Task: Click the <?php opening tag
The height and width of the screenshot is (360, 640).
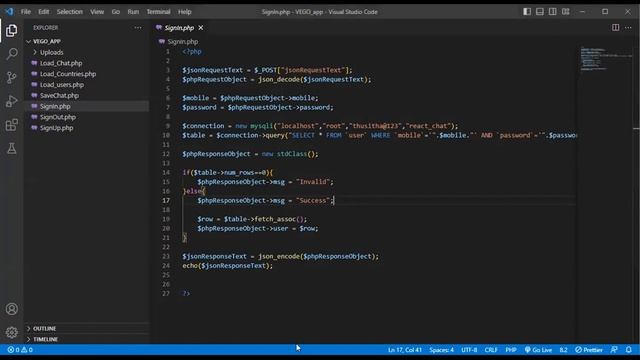Action: 192,52
